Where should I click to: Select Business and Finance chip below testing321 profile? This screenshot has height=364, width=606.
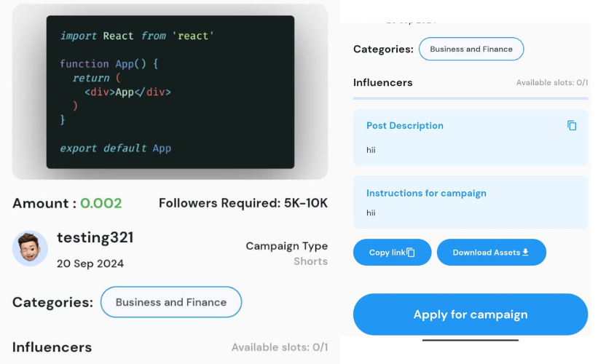pyautogui.click(x=170, y=302)
